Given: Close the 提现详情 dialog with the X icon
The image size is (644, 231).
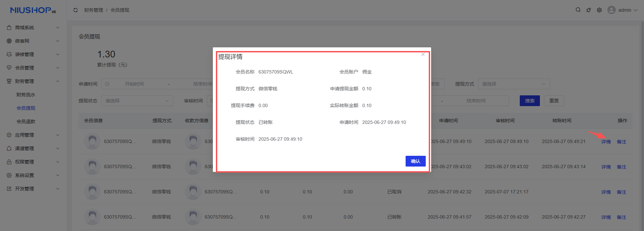Looking at the screenshot, I should click(423, 54).
